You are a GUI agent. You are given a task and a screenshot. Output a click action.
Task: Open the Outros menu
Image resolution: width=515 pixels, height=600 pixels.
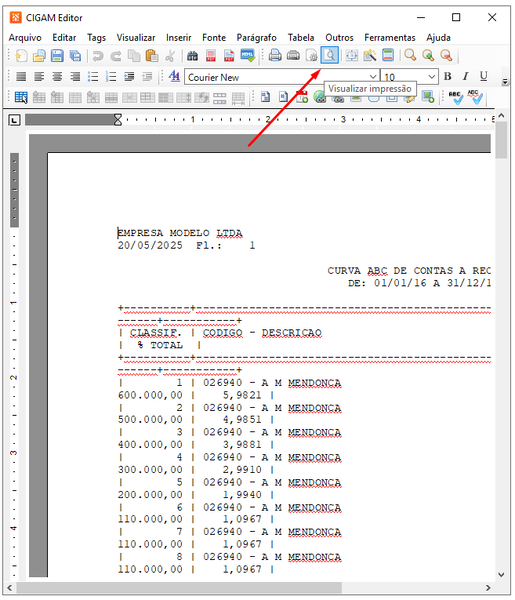pos(339,38)
